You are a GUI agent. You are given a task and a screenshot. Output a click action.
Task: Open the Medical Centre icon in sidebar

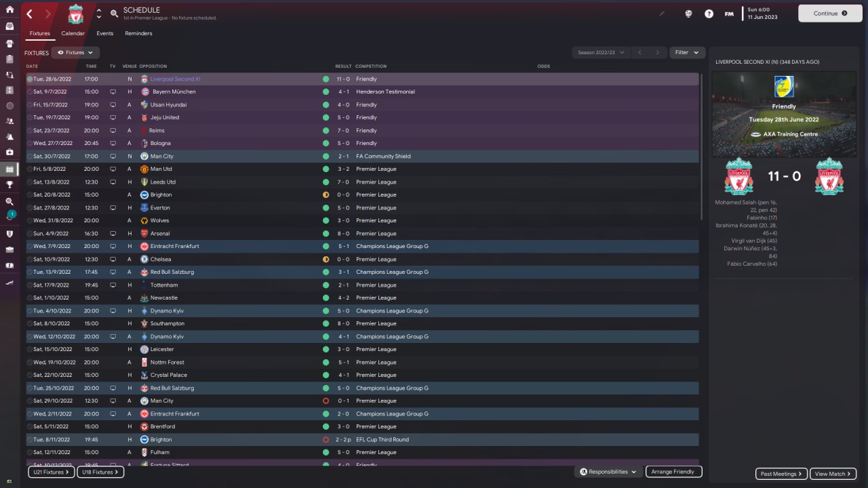point(9,152)
